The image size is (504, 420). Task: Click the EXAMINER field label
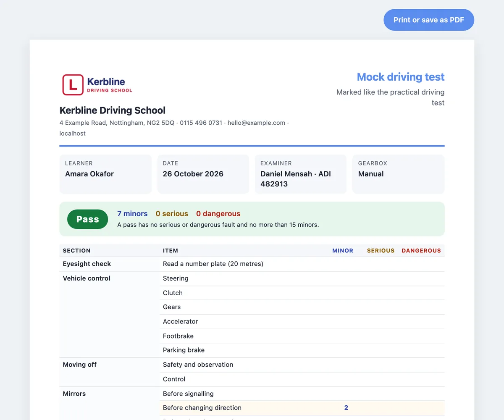coord(276,163)
